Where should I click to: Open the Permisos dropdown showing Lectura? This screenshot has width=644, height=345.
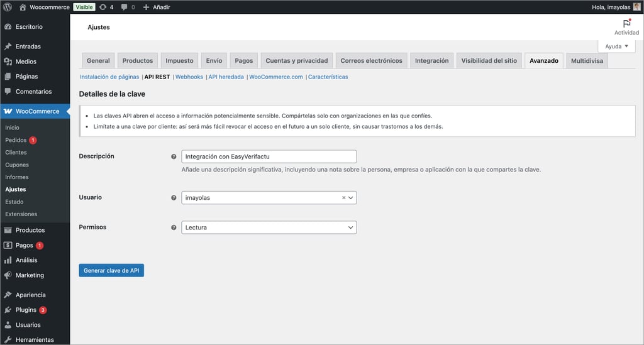click(x=269, y=227)
